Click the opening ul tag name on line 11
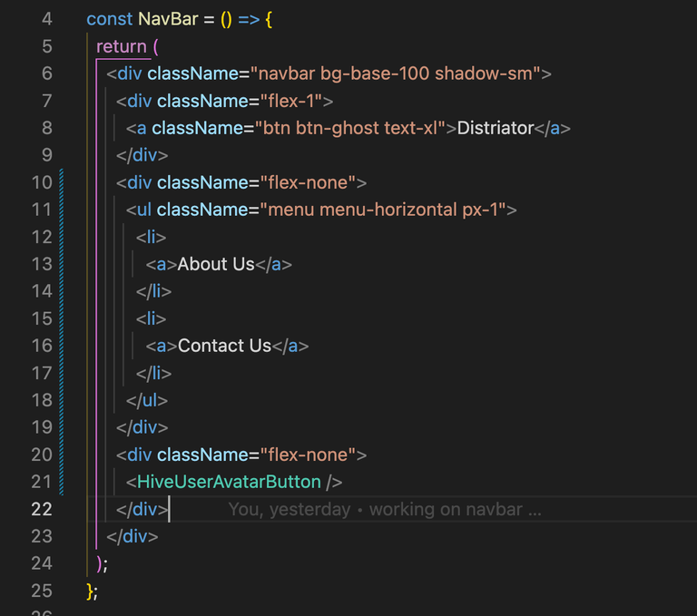 click(x=144, y=210)
